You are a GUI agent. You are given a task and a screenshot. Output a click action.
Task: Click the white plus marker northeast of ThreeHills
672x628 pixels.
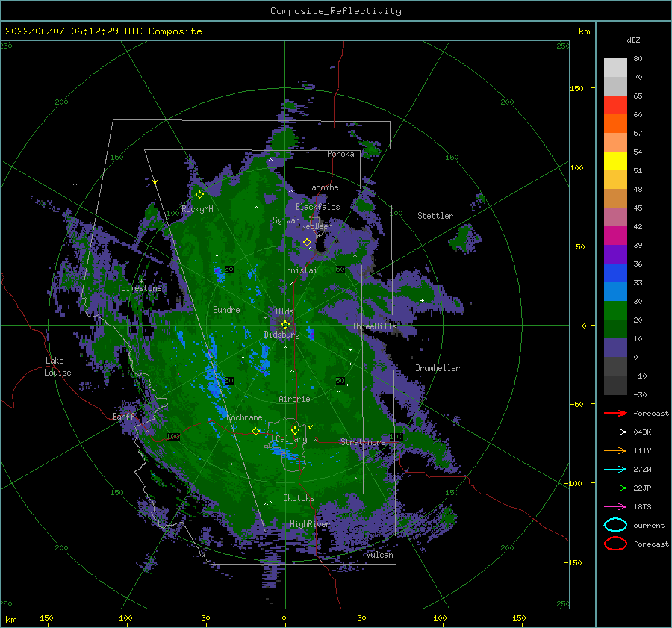[x=422, y=300]
